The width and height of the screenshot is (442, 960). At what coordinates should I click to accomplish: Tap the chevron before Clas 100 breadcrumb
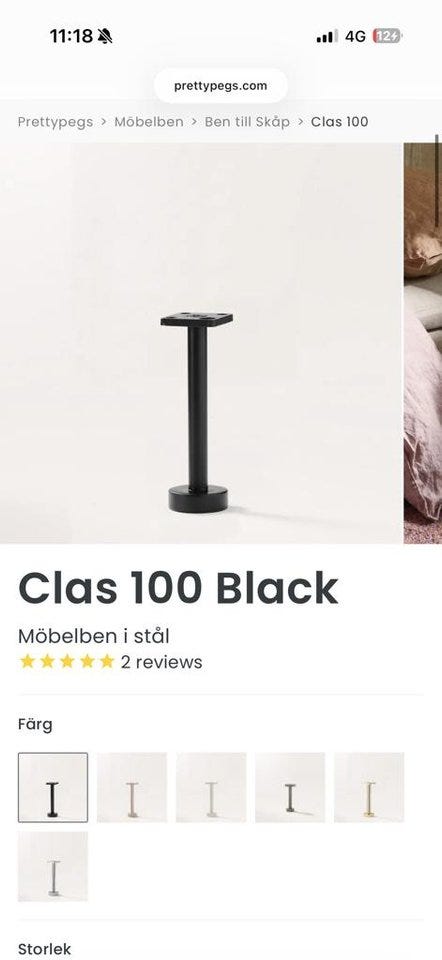click(x=301, y=122)
